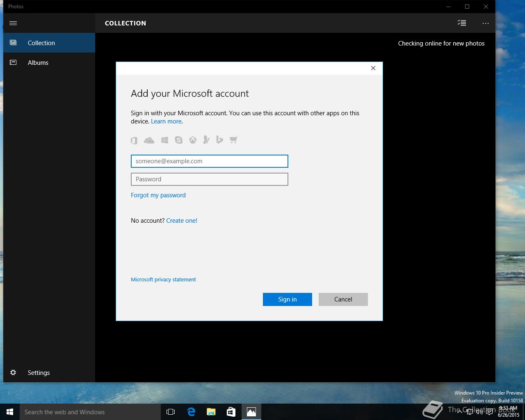This screenshot has width=525, height=420.
Task: Maximize the Photos window
Action: (467, 7)
